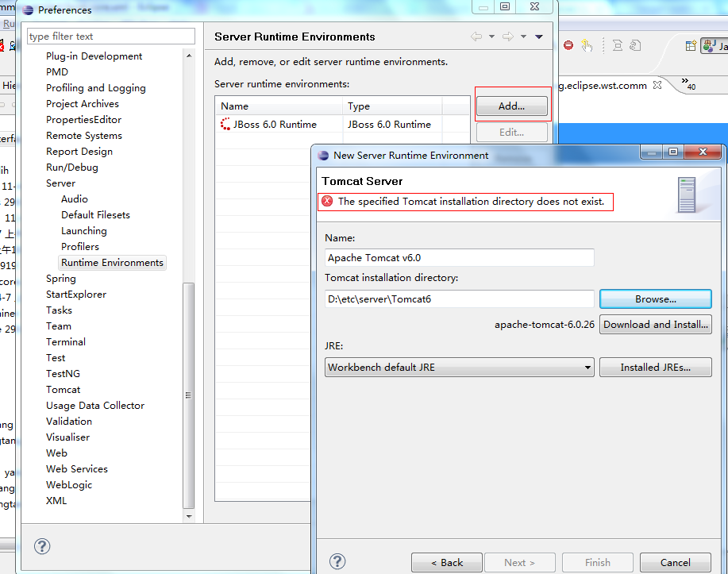Select JBoss 6.0 Runtime row icon
The width and height of the screenshot is (728, 574).
(x=225, y=124)
